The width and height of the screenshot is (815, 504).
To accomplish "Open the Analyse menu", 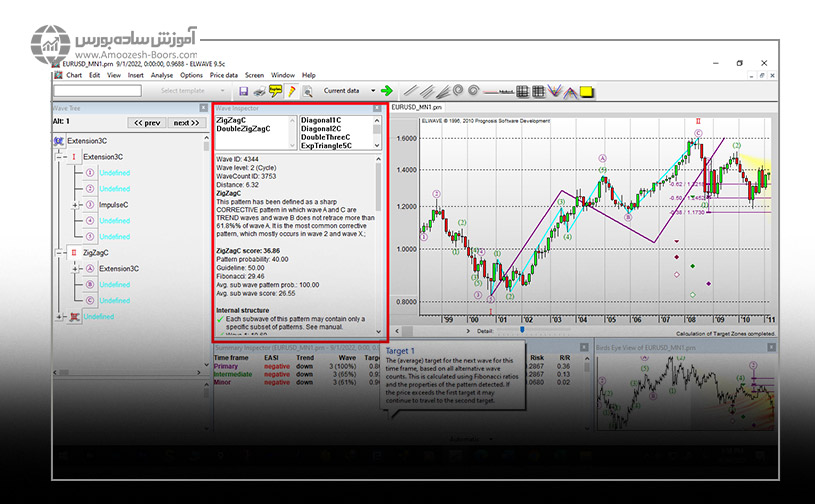I will coord(162,75).
